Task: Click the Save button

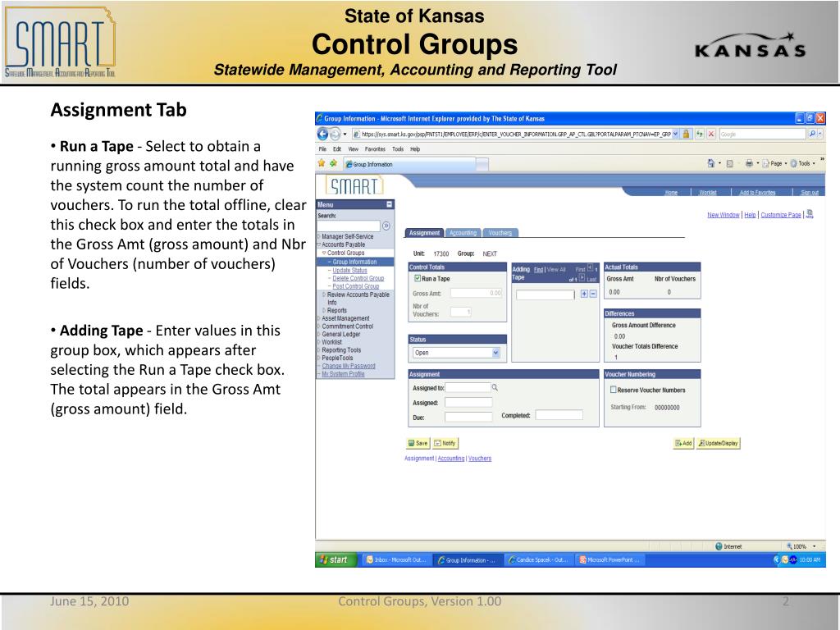Action: (418, 443)
